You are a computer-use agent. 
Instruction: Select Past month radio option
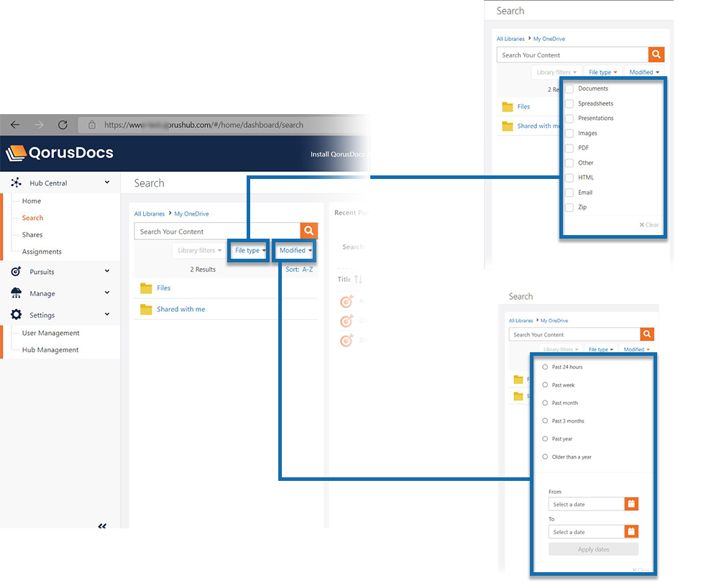pyautogui.click(x=545, y=403)
